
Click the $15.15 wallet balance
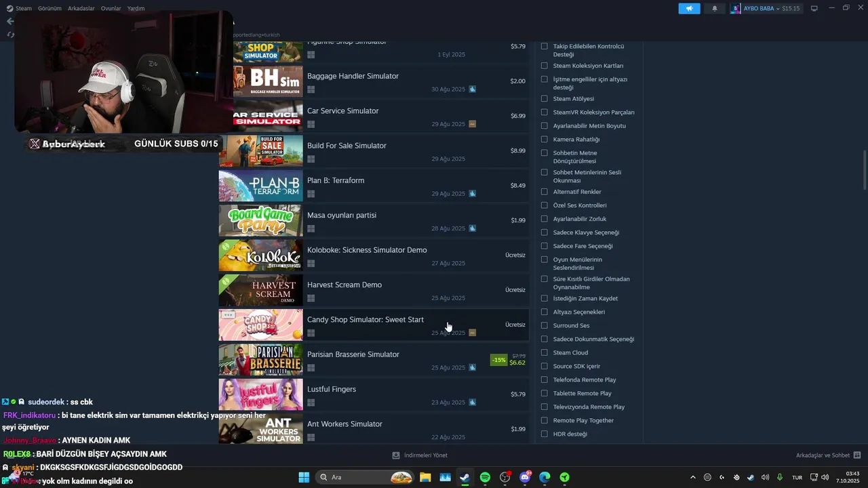point(790,8)
